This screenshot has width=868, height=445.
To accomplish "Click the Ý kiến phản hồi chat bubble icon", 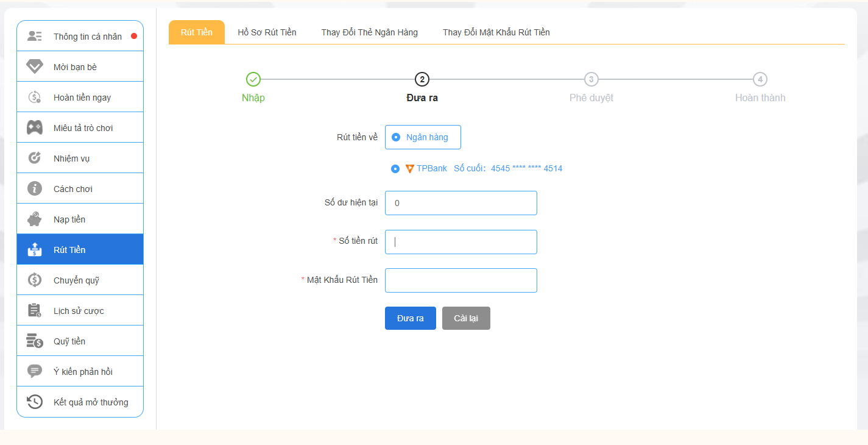I will [x=35, y=371].
